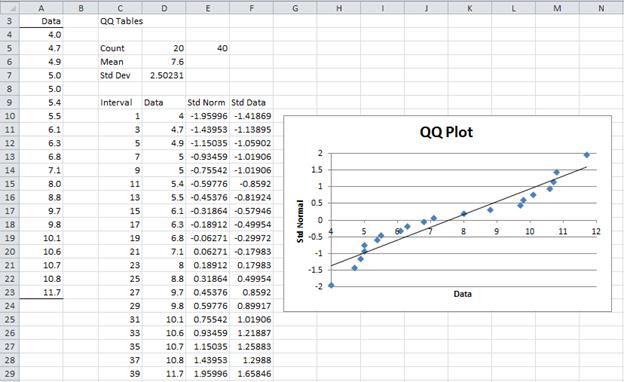Select the cell with value -1.95996
The width and height of the screenshot is (624, 382).
(208, 116)
